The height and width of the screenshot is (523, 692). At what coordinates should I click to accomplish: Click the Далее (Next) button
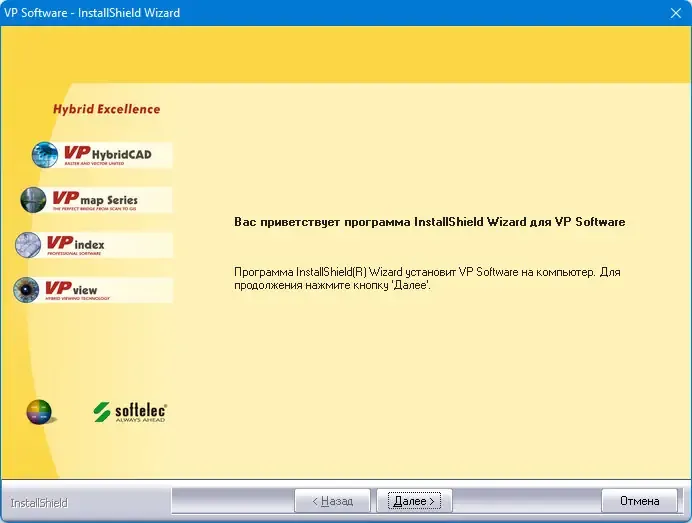(414, 501)
